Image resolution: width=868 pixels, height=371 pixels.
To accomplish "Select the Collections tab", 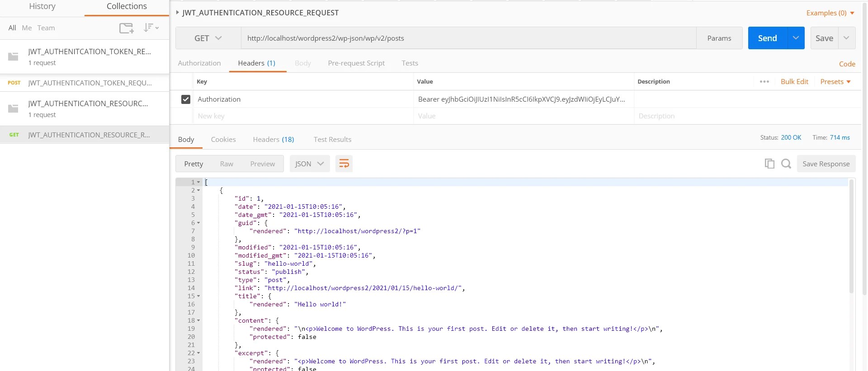I will [127, 6].
